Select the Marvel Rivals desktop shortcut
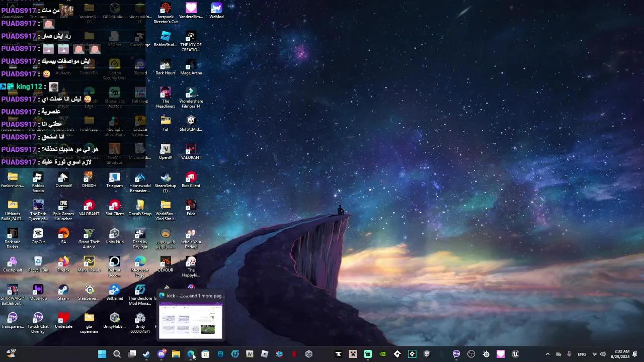This screenshot has height=362, width=644. click(89, 264)
